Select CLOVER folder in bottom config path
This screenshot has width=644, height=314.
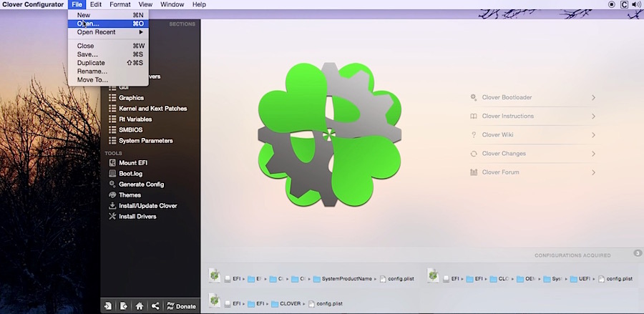286,304
